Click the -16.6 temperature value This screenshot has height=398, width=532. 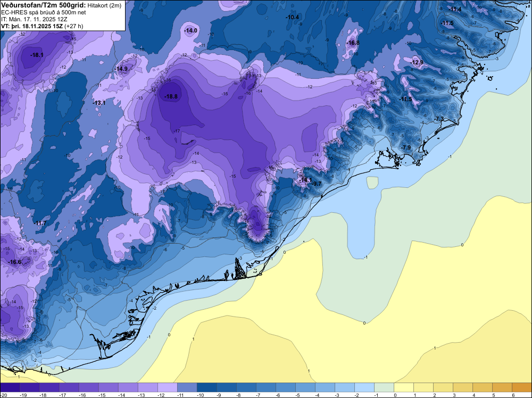point(15,262)
